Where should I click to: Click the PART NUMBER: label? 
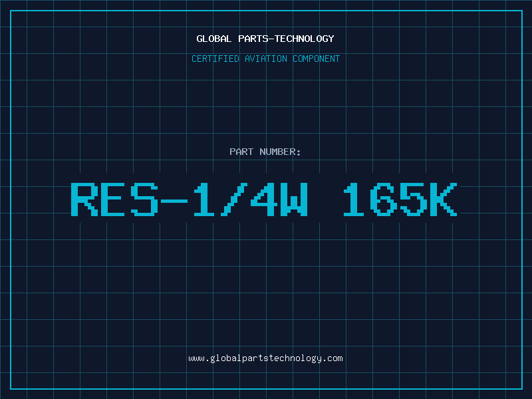tap(265, 152)
